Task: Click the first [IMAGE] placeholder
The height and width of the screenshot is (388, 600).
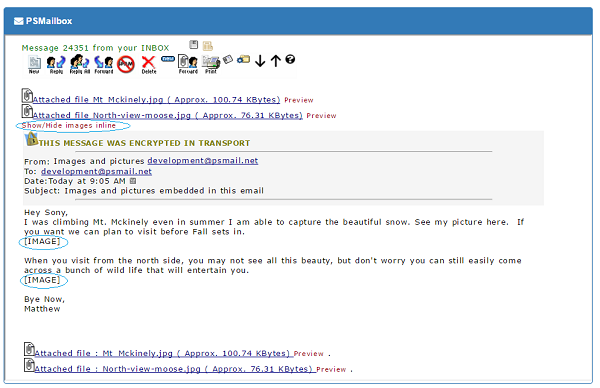Action: 42,241
